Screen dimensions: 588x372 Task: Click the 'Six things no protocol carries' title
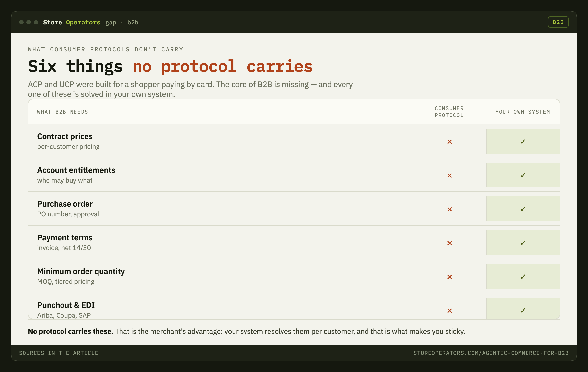[170, 66]
